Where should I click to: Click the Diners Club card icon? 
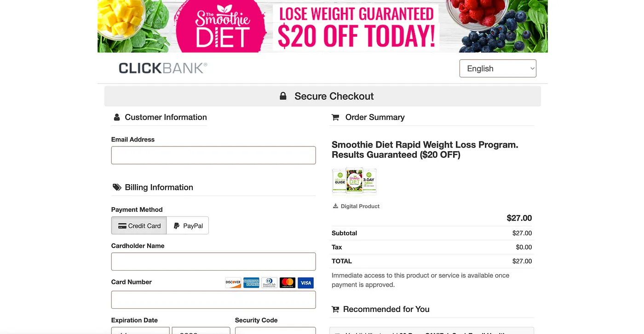click(269, 283)
